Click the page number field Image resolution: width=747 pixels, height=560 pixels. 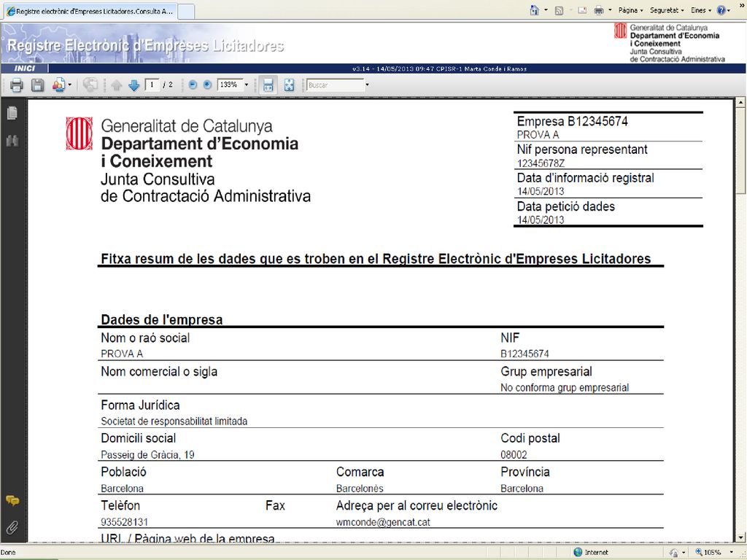(x=152, y=85)
